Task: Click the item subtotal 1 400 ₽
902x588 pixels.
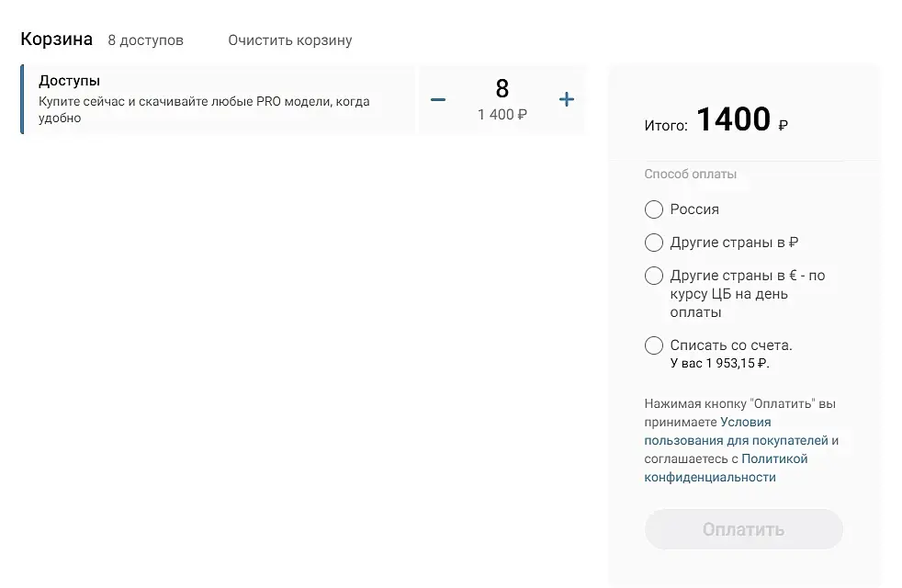Action: click(x=502, y=115)
